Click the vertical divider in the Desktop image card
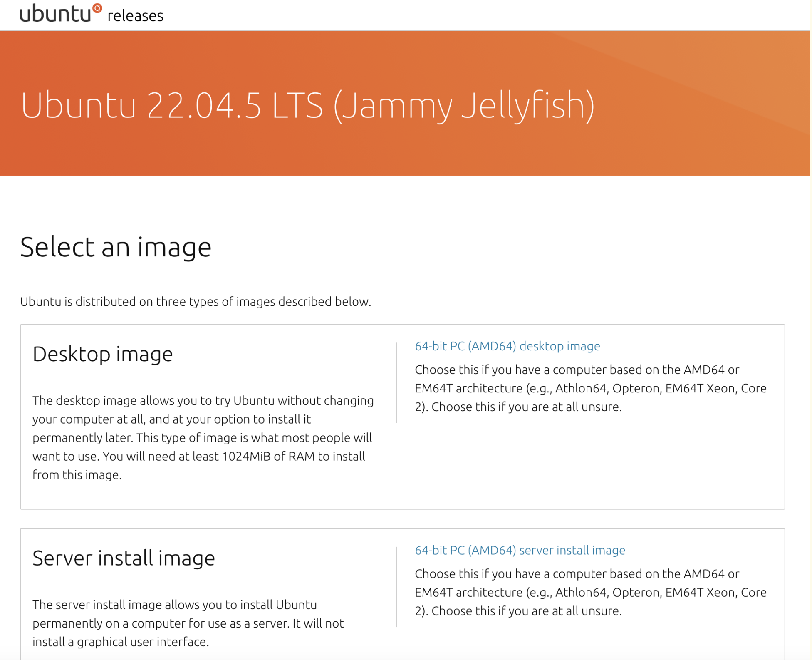Screen dimensions: 812x660 click(396, 383)
